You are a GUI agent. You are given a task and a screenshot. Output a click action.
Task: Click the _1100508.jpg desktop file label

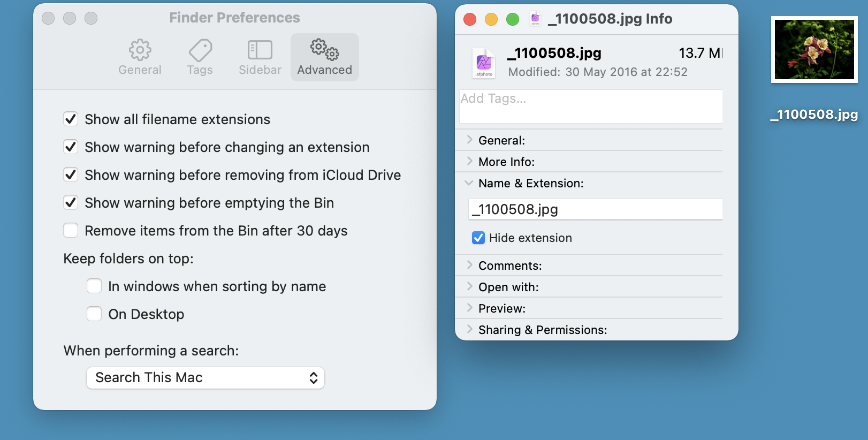tap(814, 115)
